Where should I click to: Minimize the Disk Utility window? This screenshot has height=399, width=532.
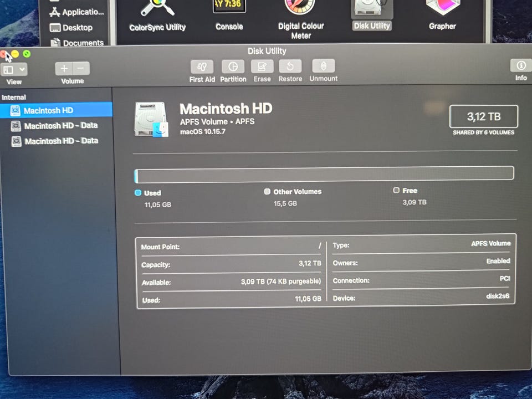coord(15,54)
